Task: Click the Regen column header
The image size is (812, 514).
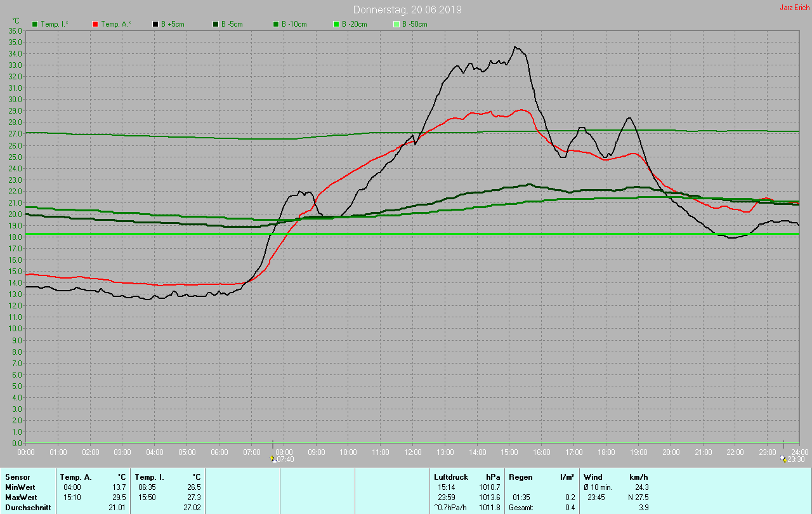Action: click(520, 477)
